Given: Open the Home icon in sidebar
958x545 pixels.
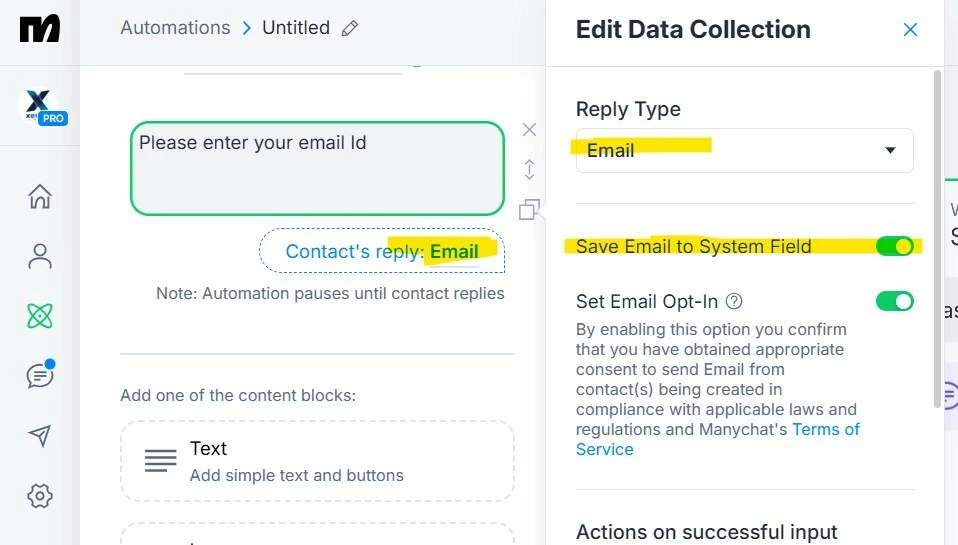Looking at the screenshot, I should point(40,196).
